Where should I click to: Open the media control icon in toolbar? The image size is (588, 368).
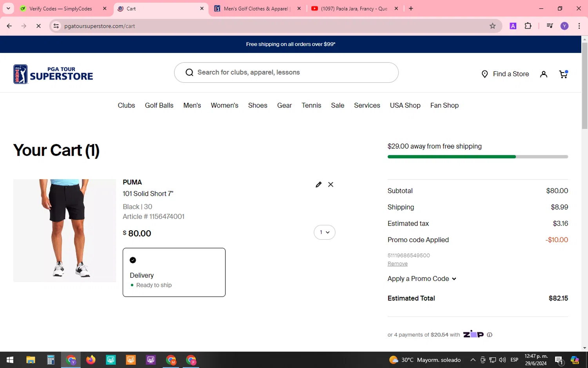coord(550,26)
